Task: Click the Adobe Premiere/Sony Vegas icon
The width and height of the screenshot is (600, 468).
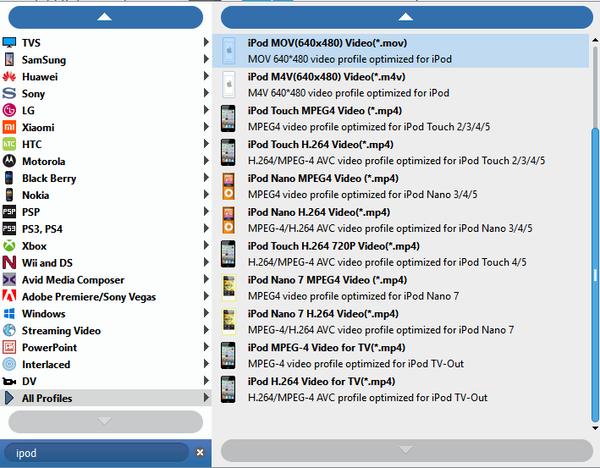Action: point(9,296)
